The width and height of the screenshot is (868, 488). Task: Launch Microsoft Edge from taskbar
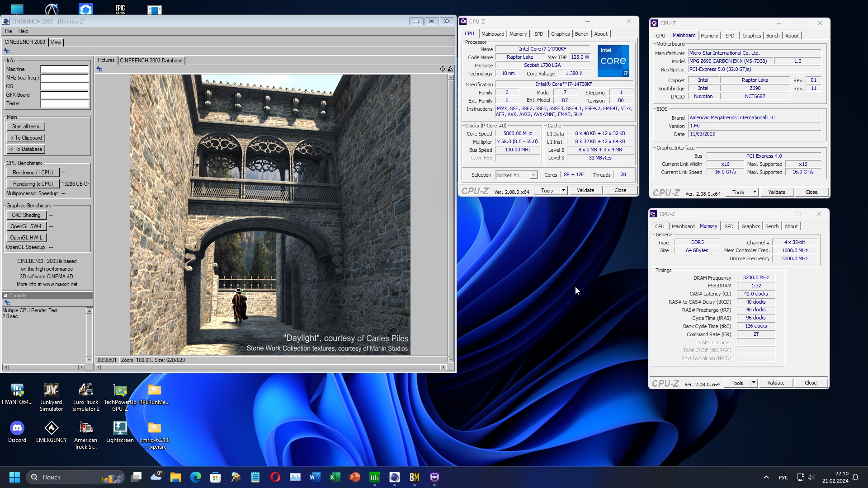coord(196,477)
